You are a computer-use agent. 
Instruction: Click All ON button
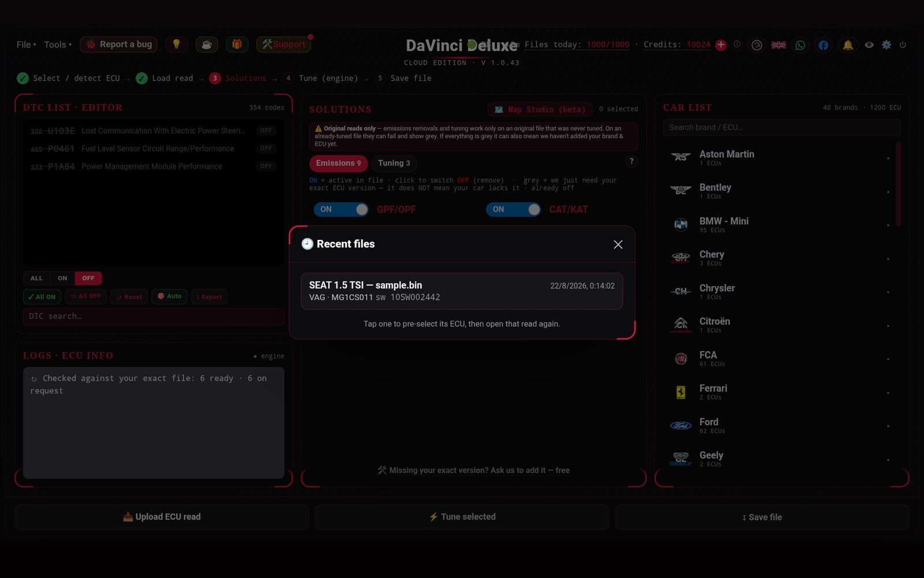pos(42,297)
